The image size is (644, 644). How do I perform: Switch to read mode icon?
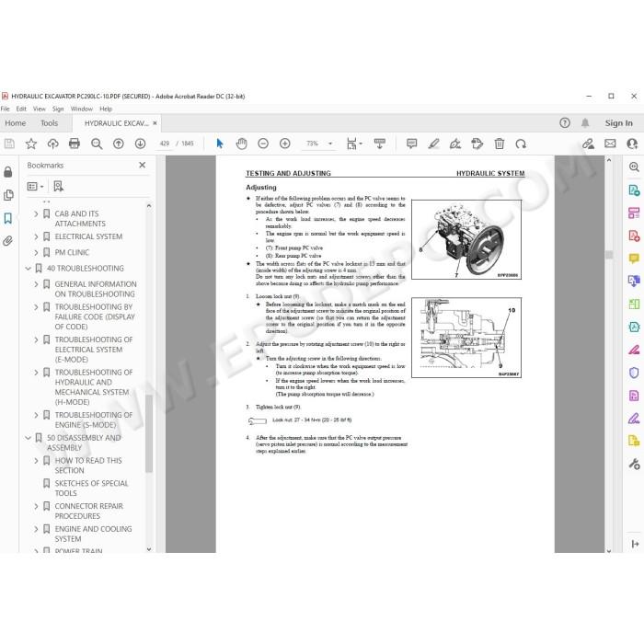pos(379,144)
